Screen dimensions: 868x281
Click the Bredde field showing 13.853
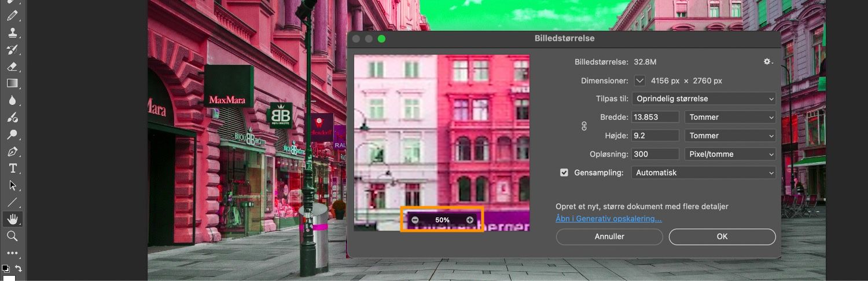pos(656,117)
